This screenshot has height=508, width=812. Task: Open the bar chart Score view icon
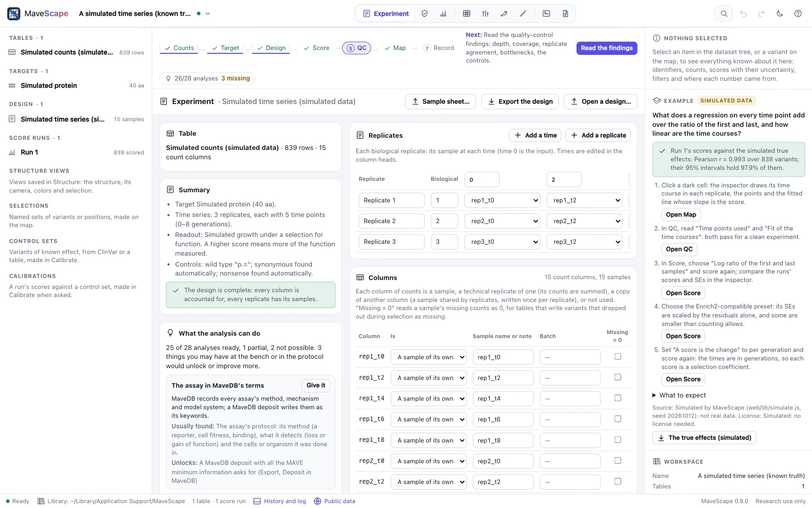click(443, 13)
